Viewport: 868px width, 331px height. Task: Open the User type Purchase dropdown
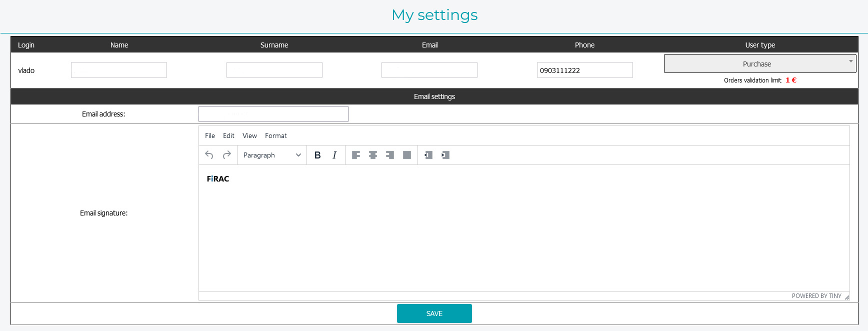(x=759, y=64)
